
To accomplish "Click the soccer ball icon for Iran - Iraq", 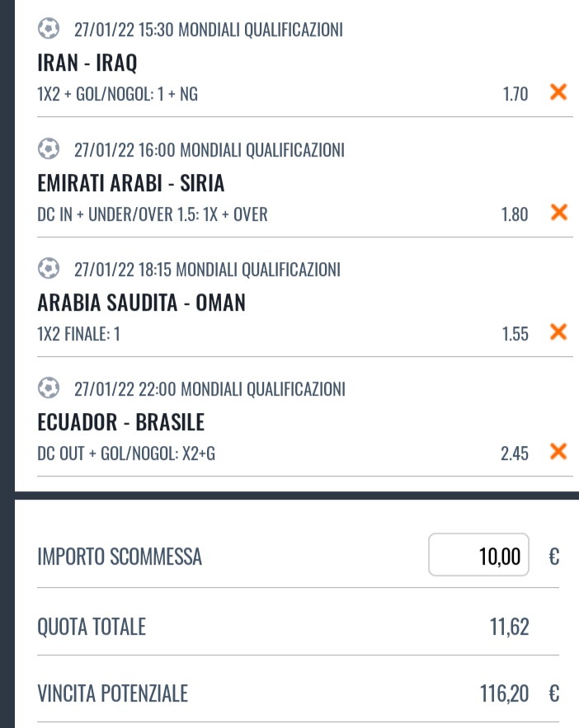I will tap(49, 28).
